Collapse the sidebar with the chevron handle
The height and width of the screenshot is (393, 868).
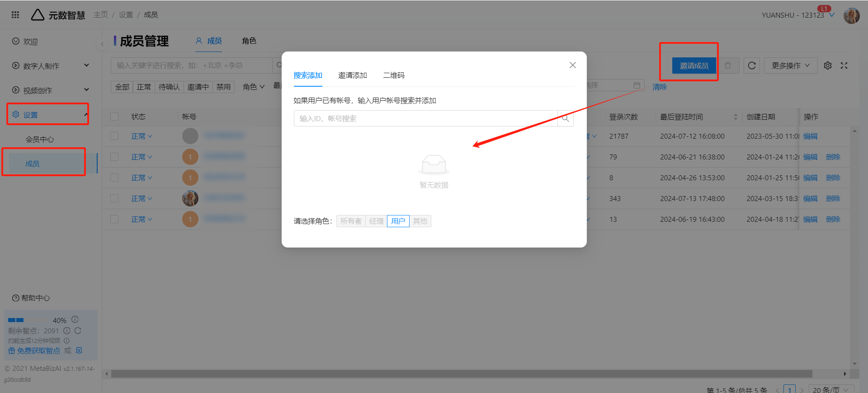(x=102, y=44)
